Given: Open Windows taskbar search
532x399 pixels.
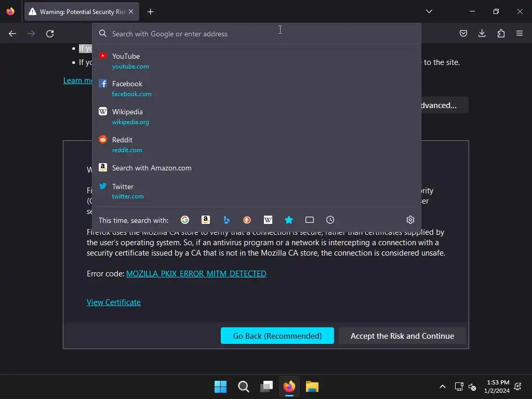Looking at the screenshot, I should pyautogui.click(x=244, y=387).
